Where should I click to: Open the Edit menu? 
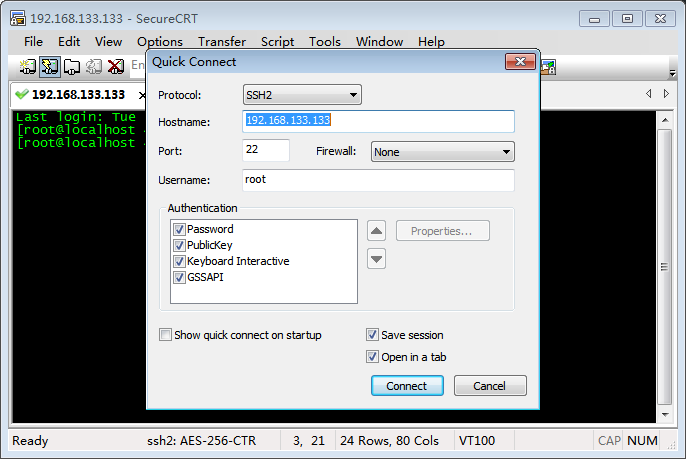point(69,42)
